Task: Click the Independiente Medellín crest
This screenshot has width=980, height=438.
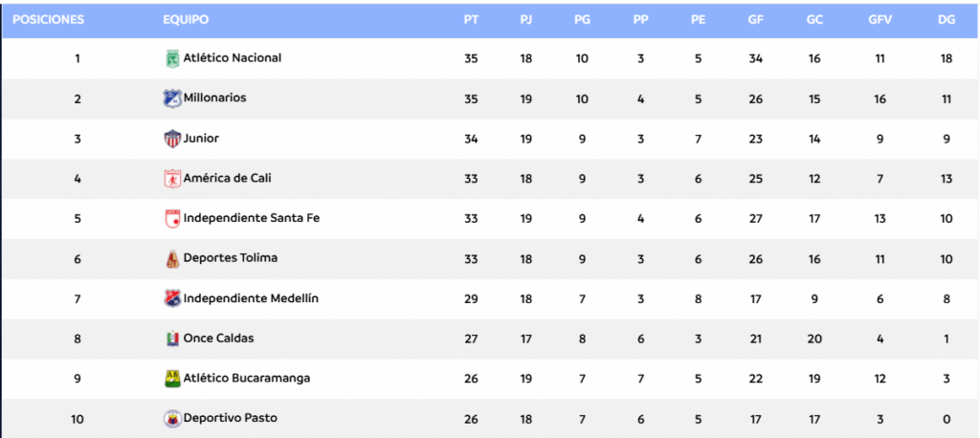Action: coord(172,298)
